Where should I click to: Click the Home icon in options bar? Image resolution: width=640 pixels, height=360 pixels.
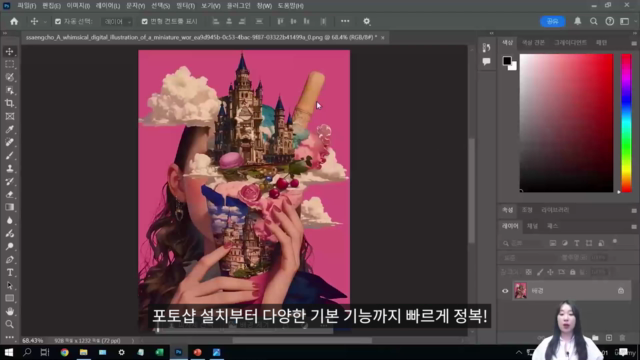click(14, 21)
